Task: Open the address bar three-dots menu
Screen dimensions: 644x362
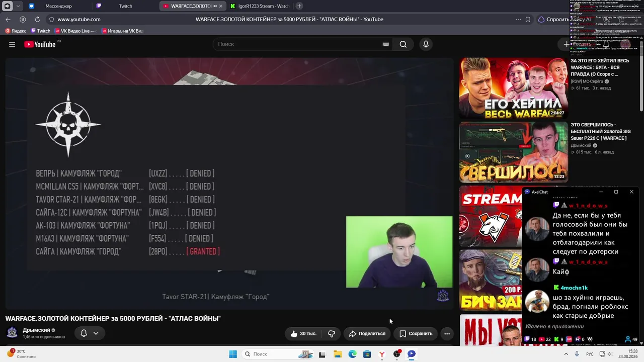Action: click(518, 20)
